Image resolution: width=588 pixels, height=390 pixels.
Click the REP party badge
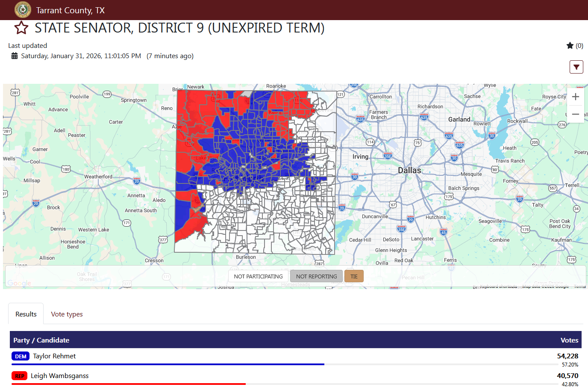(x=20, y=376)
